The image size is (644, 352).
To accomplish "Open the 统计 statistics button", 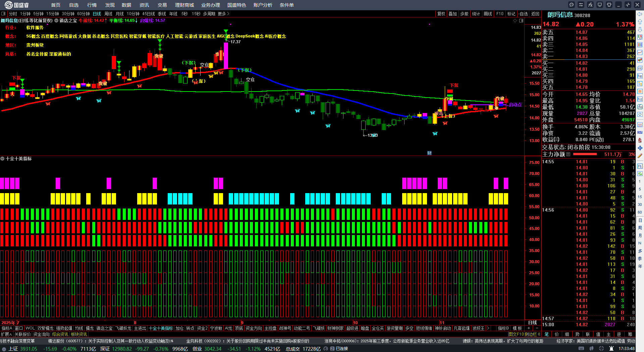I will coord(476,14).
